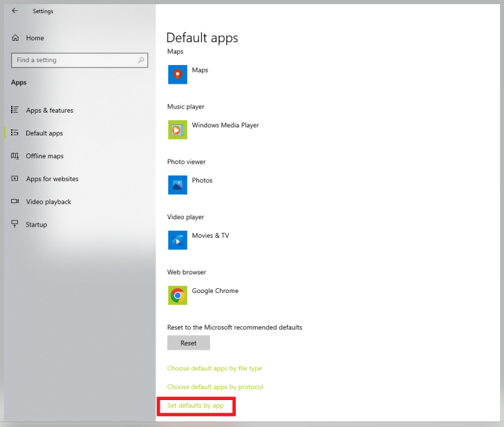
Task: Change video player from Movies & TV
Action: tap(211, 236)
